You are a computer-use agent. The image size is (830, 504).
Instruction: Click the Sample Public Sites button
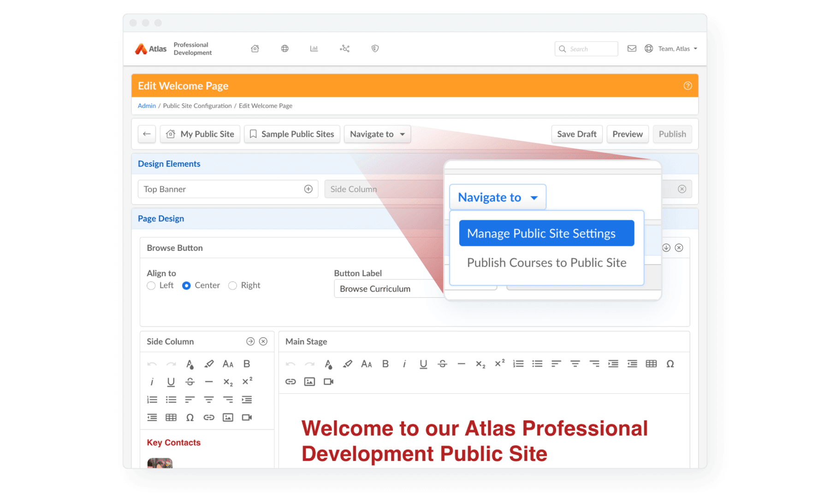click(x=292, y=134)
